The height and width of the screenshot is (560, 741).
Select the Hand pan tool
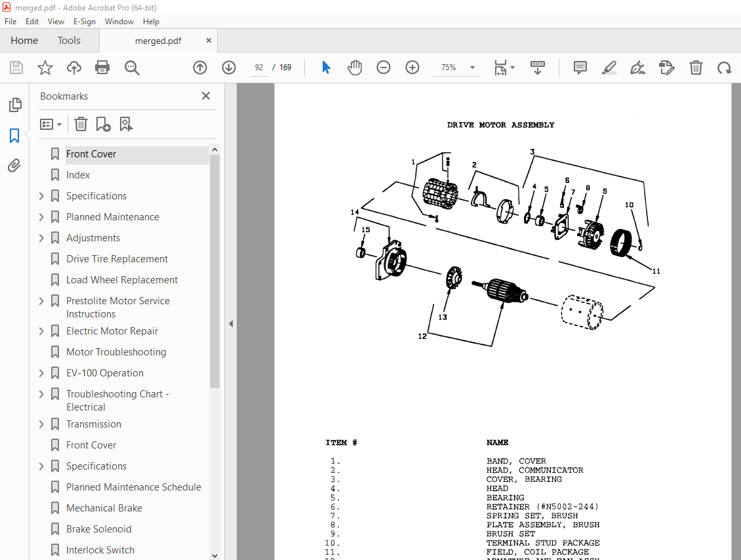tap(355, 68)
